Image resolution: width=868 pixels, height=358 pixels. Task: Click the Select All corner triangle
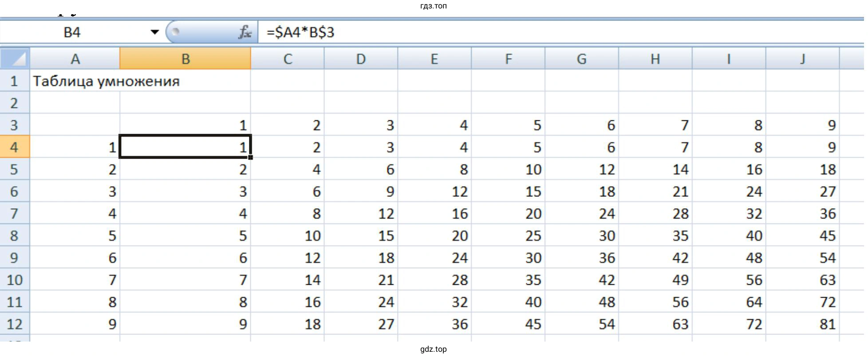coord(15,59)
